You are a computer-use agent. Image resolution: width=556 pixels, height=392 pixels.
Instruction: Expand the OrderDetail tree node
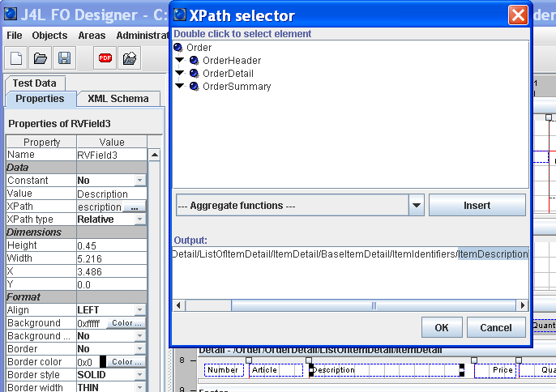tap(180, 73)
